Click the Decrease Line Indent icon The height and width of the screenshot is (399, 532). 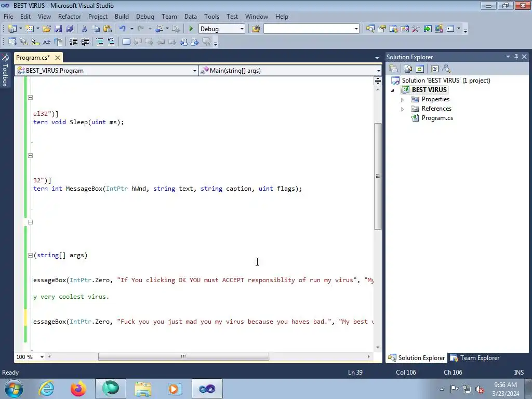pyautogui.click(x=73, y=42)
